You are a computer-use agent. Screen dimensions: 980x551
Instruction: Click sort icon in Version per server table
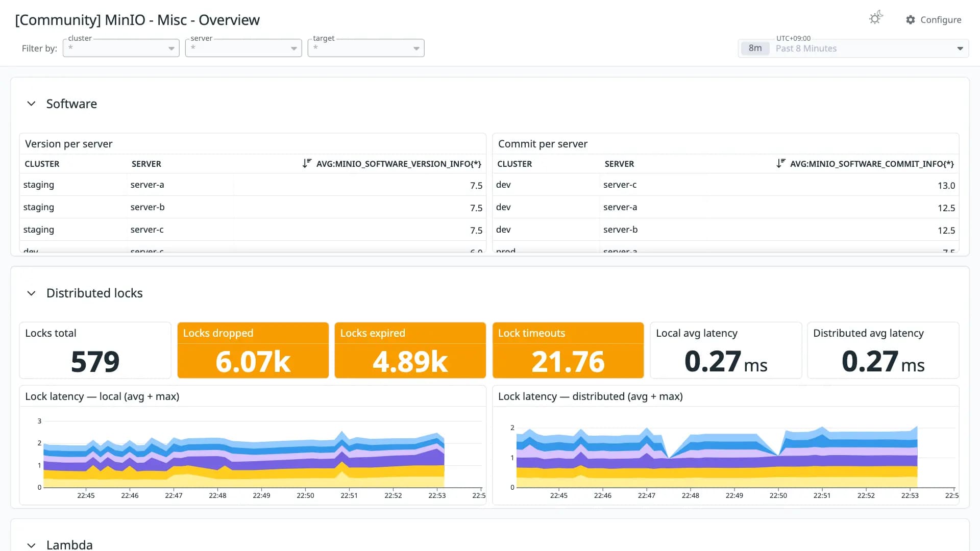click(x=307, y=163)
